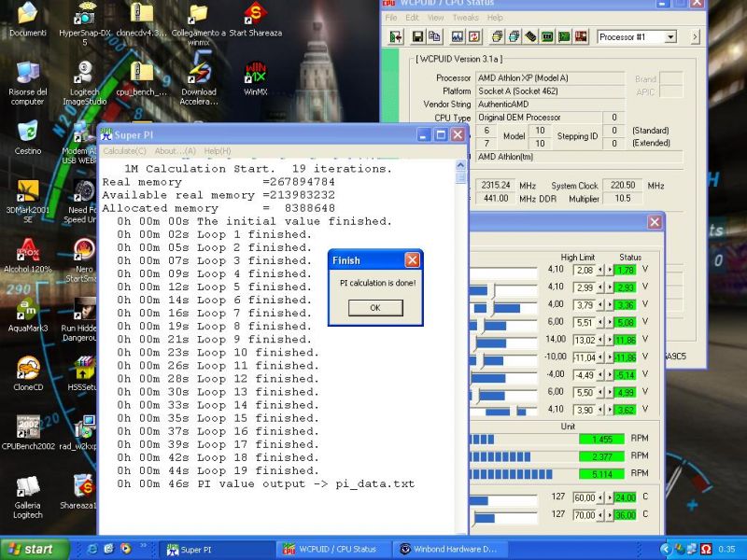The width and height of the screenshot is (747, 560).
Task: Open the WinMX desktop icon
Action: click(x=255, y=78)
